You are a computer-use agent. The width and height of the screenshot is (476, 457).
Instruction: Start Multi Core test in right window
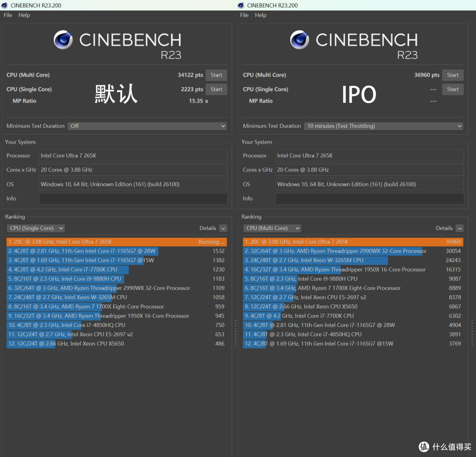tap(453, 75)
